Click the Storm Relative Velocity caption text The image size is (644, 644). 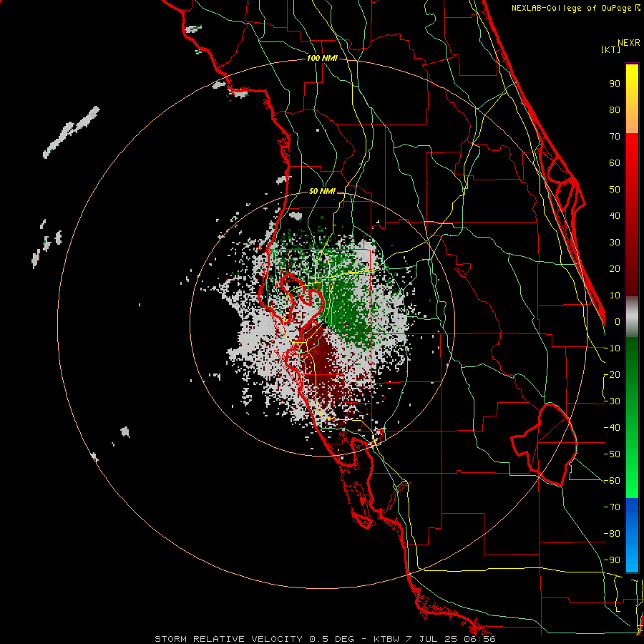click(x=325, y=639)
